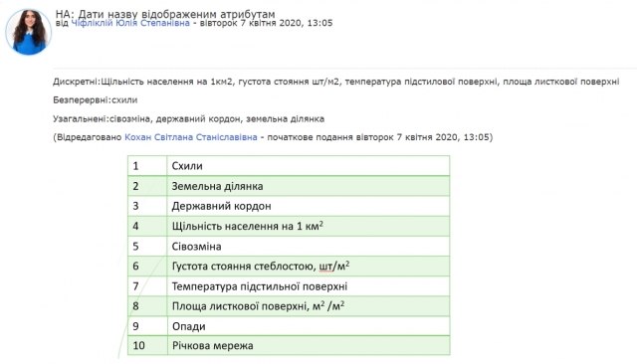Click row number 6 in the table
This screenshot has width=637, height=364.
point(147,266)
